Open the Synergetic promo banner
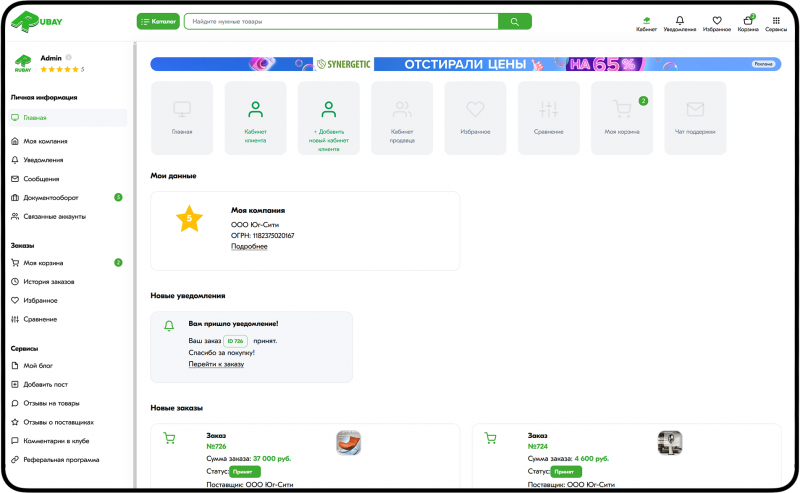This screenshot has width=800, height=493. tap(465, 64)
